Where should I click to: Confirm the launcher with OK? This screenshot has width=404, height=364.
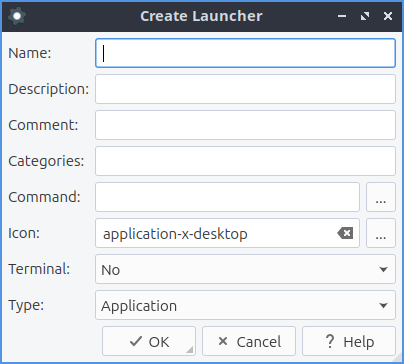point(149,341)
